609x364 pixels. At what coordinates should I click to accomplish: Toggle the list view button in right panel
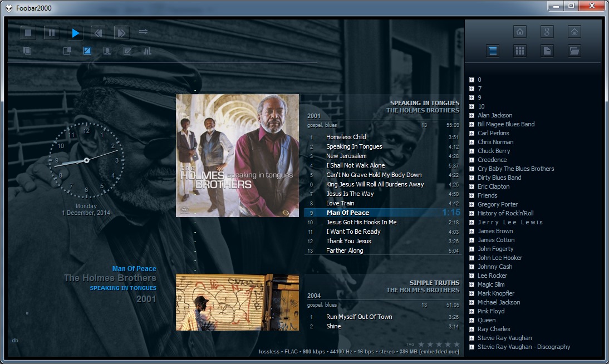click(493, 51)
